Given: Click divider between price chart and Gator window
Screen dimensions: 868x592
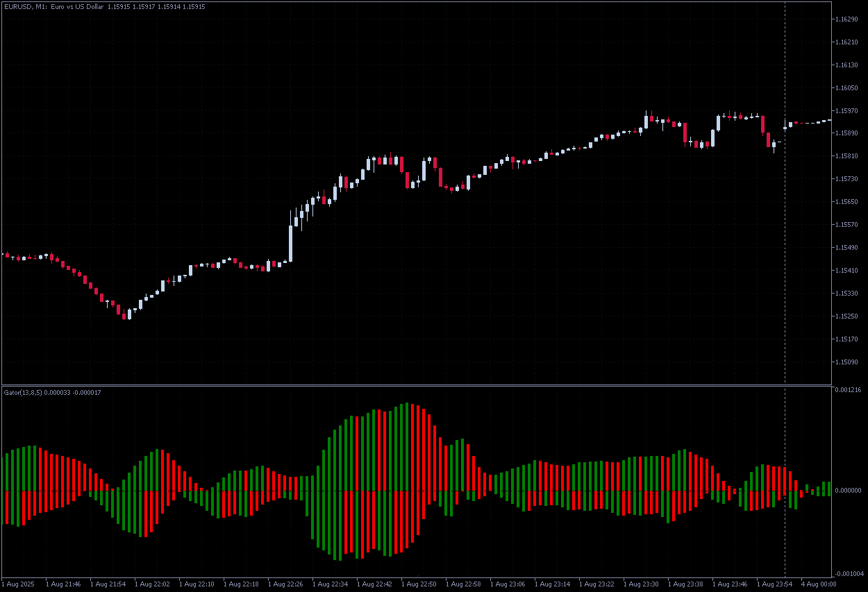Looking at the screenshot, I should [417, 385].
